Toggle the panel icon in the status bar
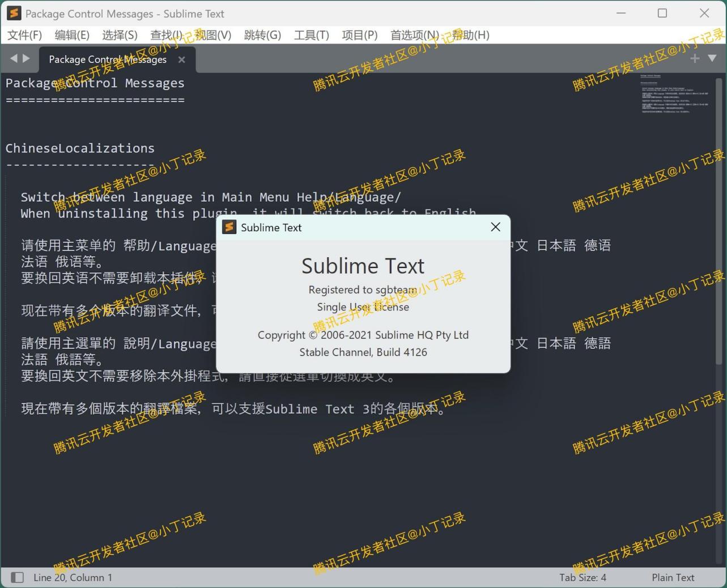The height and width of the screenshot is (588, 727). tap(17, 577)
